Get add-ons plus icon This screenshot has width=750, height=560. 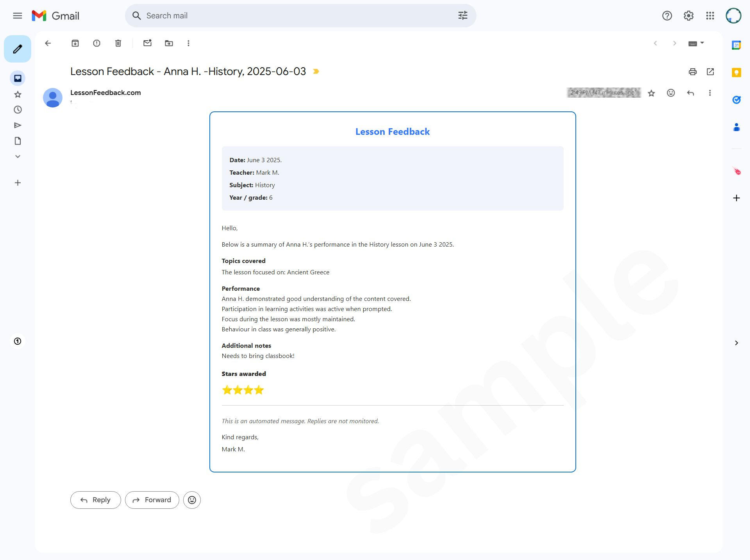click(x=736, y=198)
